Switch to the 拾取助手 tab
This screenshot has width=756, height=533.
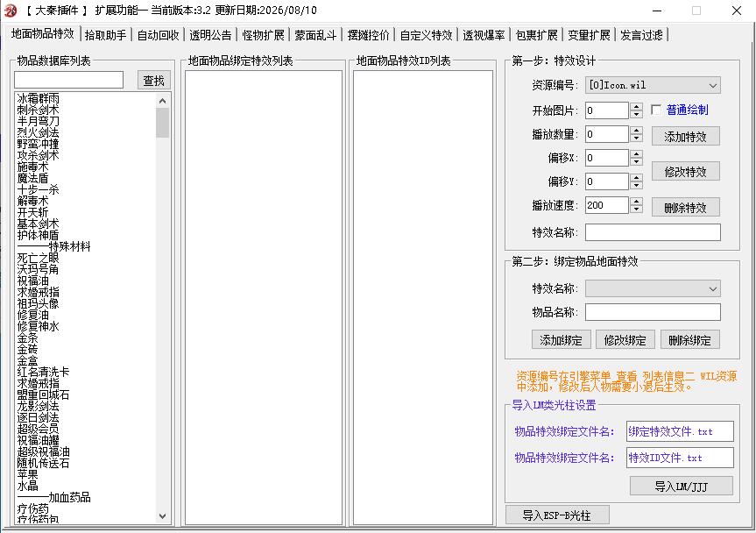pyautogui.click(x=105, y=35)
